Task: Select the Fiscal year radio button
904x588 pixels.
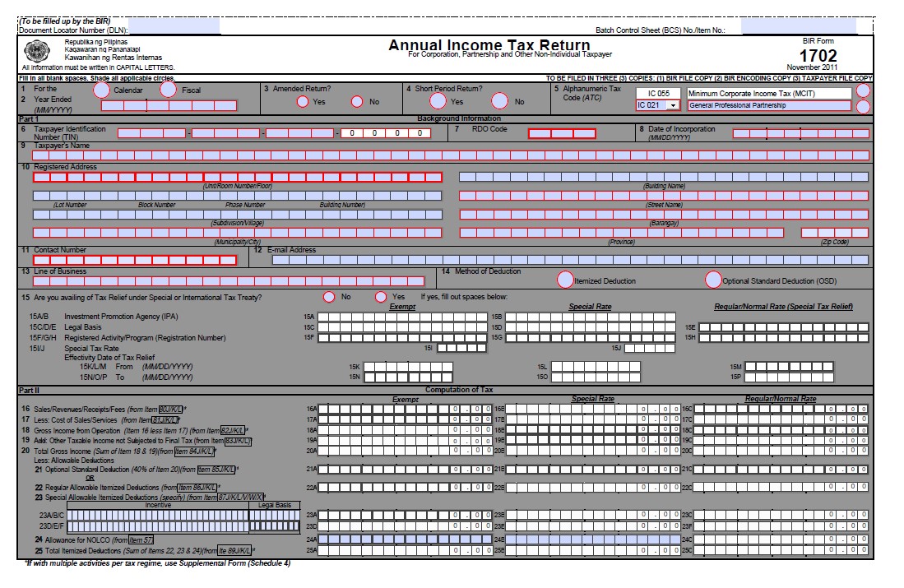Action: tap(168, 89)
